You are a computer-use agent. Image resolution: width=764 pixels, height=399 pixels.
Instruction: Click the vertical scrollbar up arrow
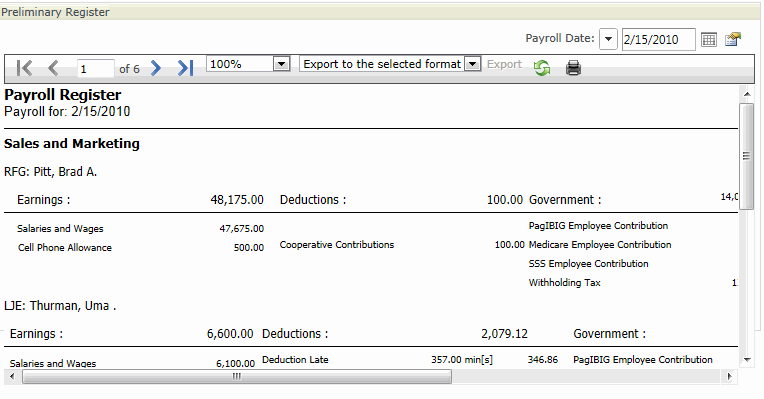tap(746, 94)
